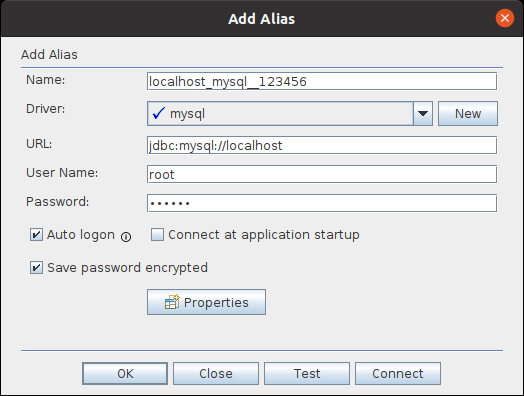Screen dimensions: 524x396
Task: Focus the Name field with localhost_mysql__123456
Action: click(x=322, y=82)
